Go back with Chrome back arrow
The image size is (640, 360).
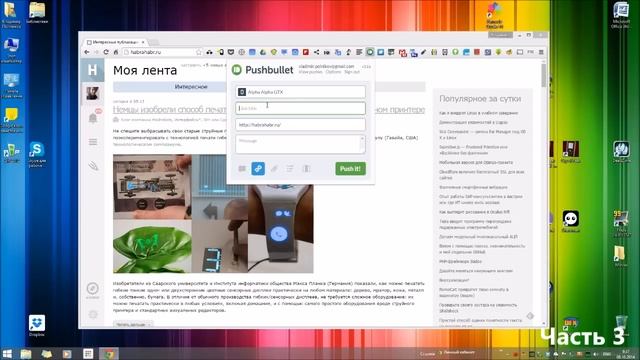pyautogui.click(x=87, y=52)
